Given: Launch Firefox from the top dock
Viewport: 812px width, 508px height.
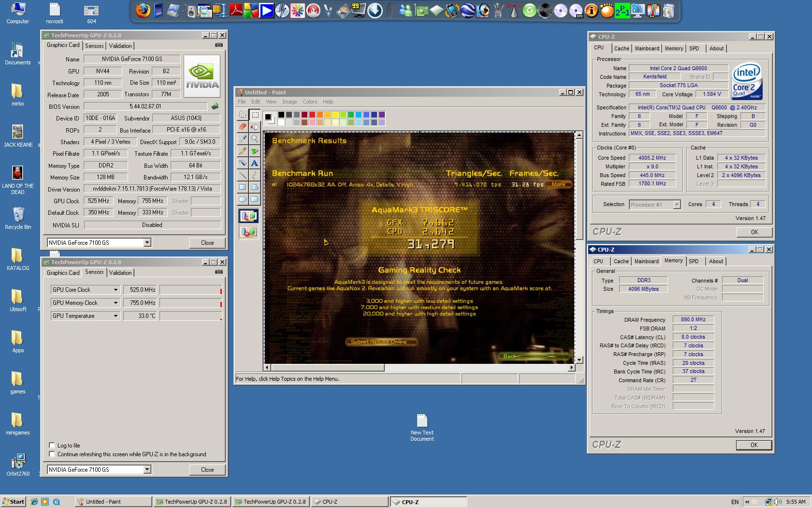Looking at the screenshot, I should click(143, 11).
